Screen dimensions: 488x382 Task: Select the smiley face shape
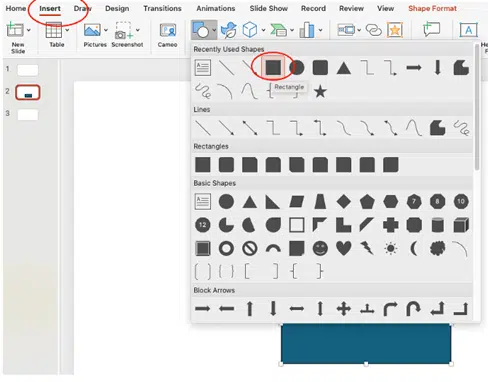click(320, 248)
